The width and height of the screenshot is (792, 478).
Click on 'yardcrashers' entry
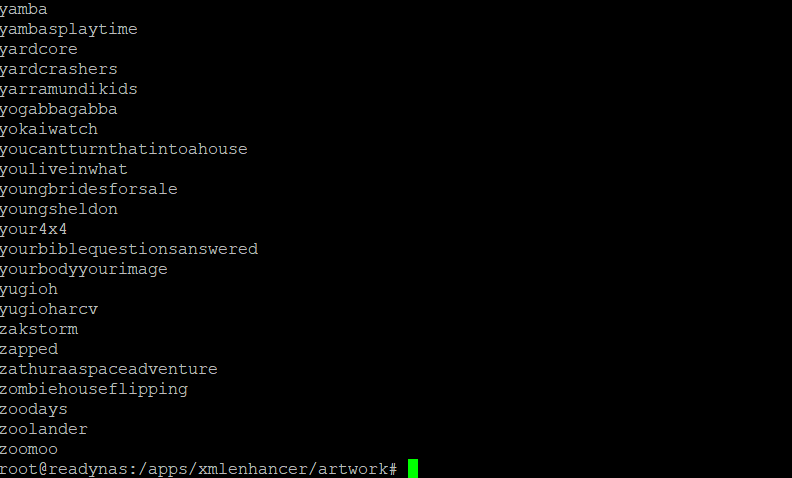point(58,69)
